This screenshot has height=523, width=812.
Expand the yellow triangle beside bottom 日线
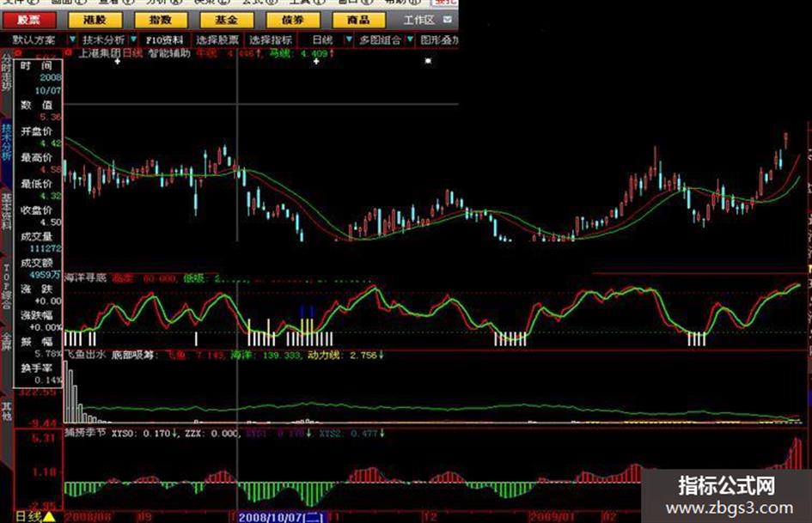(x=49, y=516)
